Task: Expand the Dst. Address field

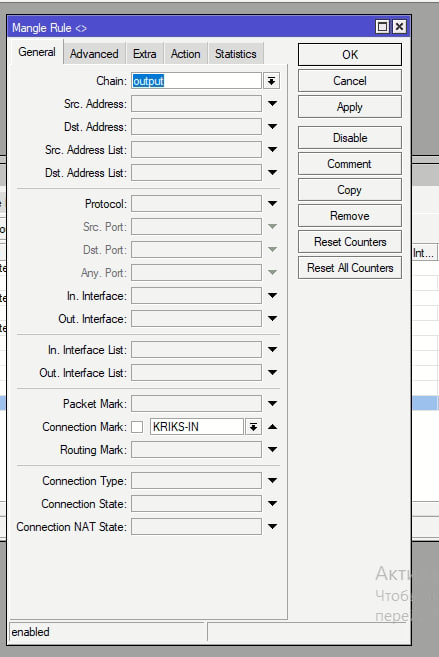Action: (x=272, y=127)
